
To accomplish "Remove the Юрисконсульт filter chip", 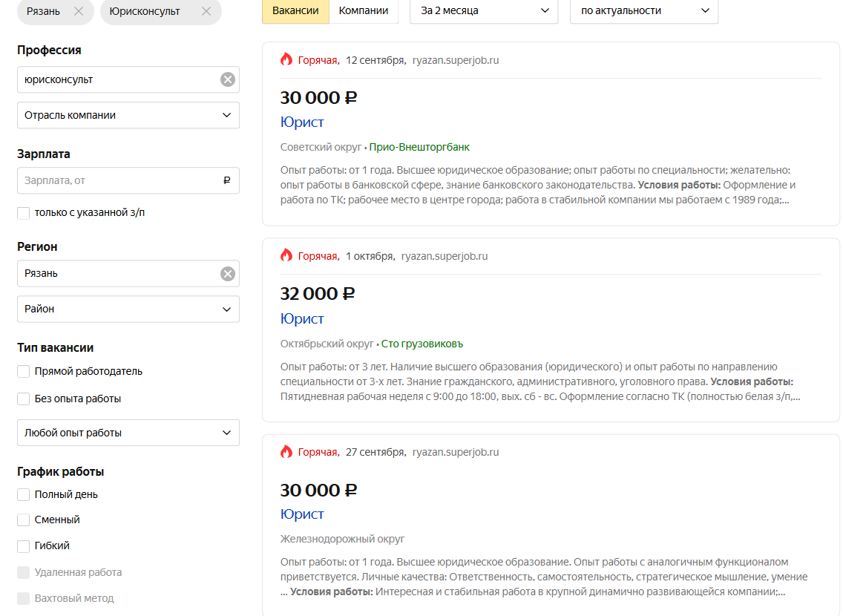I will pos(206,11).
